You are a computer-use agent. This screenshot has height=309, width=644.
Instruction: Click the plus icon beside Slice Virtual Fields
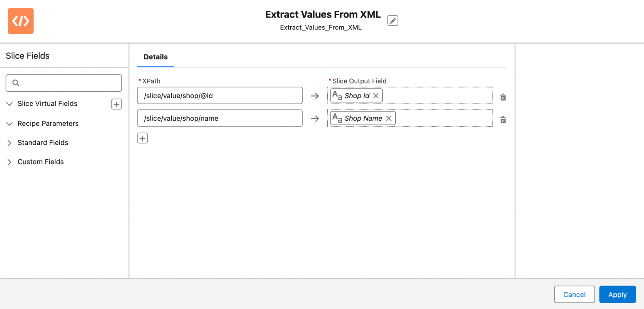click(x=116, y=104)
